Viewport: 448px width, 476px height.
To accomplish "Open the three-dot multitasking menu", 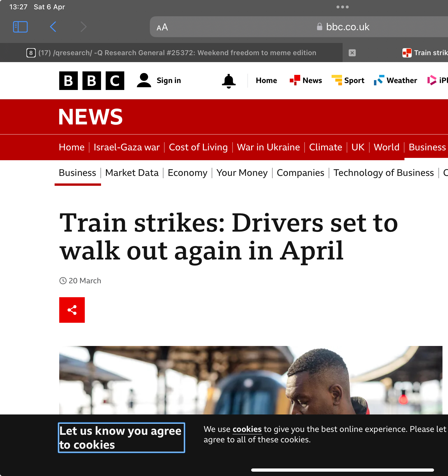I will 343,7.
